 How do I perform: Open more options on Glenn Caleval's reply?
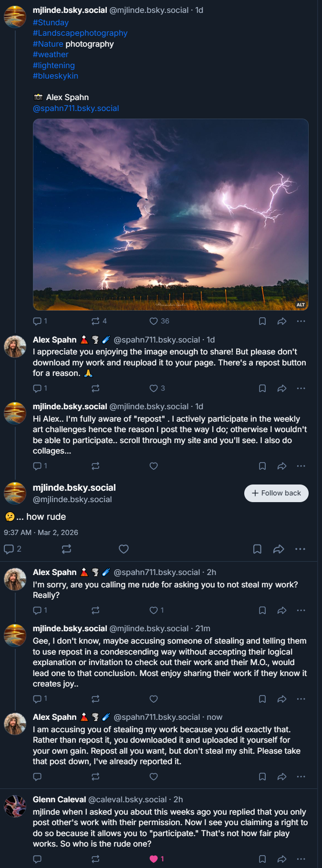click(x=301, y=859)
